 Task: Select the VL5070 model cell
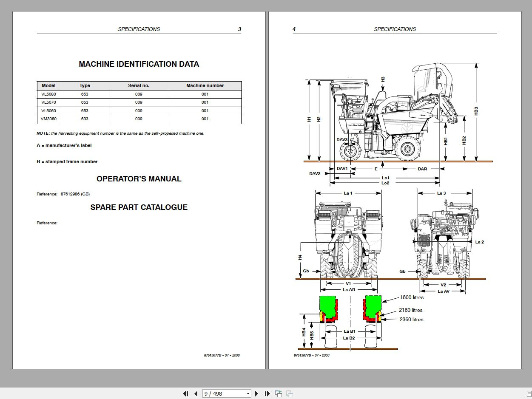(48, 102)
